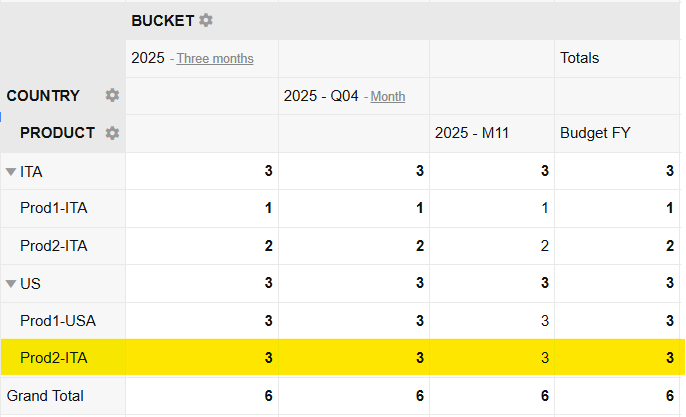
Task: Click the Grand Total row label
Action: (x=45, y=396)
